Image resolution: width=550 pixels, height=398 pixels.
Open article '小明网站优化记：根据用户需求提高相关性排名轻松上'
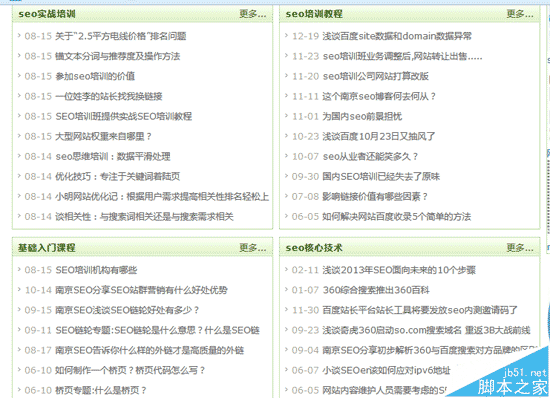[x=162, y=196]
